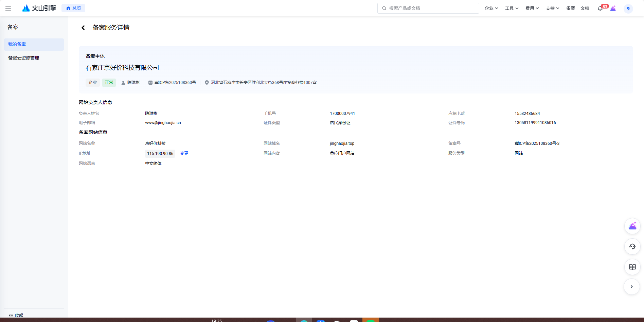
Task: Open the floating AI assistant button
Action: tap(632, 226)
